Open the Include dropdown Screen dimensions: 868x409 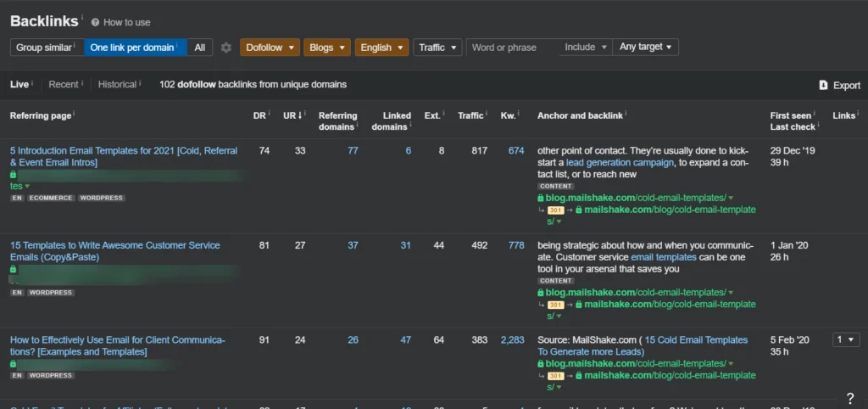pos(586,48)
